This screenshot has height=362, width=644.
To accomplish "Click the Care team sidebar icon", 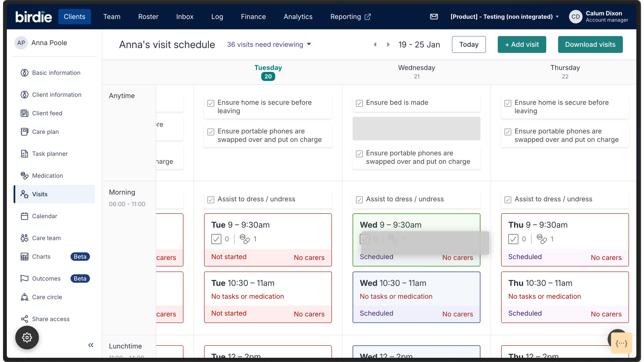I will [24, 238].
